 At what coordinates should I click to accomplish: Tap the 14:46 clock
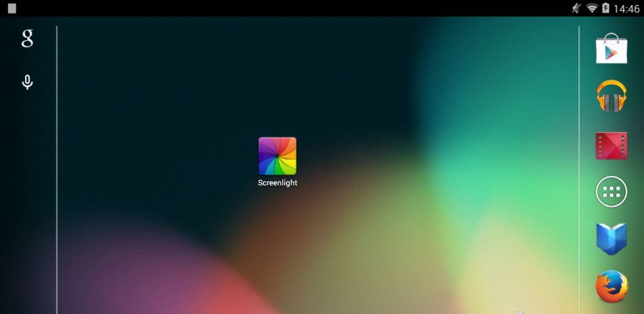click(x=626, y=9)
